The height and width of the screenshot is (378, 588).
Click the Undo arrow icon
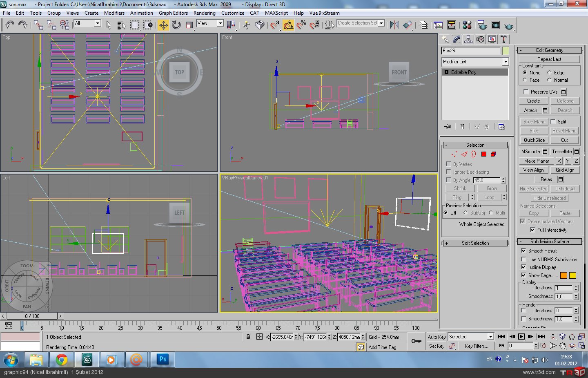tap(10, 25)
